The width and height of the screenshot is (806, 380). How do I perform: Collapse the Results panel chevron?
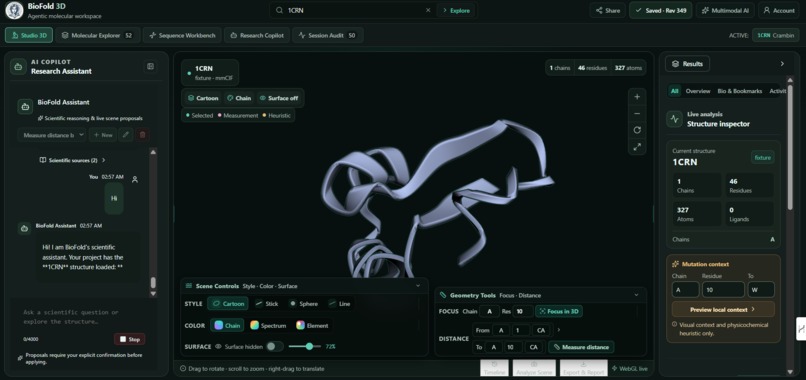pos(782,64)
